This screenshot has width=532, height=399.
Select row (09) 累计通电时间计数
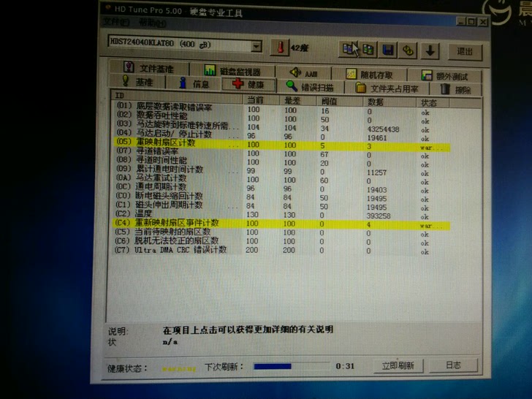[281, 171]
